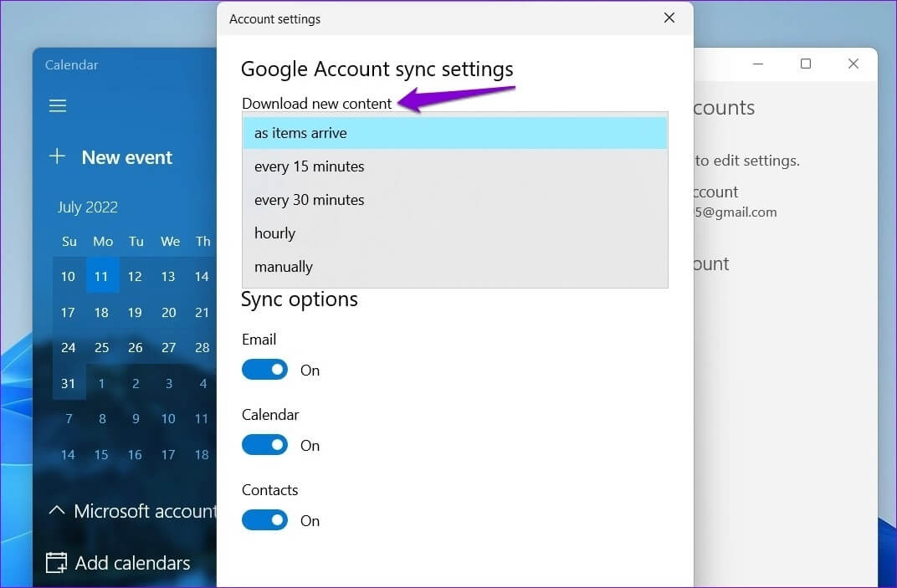Pick 'manually' from the download list

click(x=455, y=267)
